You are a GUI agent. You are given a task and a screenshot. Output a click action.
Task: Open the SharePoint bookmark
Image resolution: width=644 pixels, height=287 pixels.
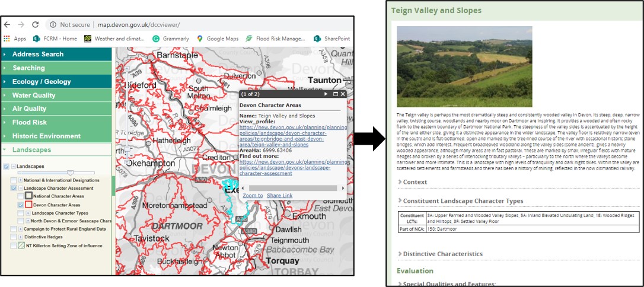pos(332,39)
